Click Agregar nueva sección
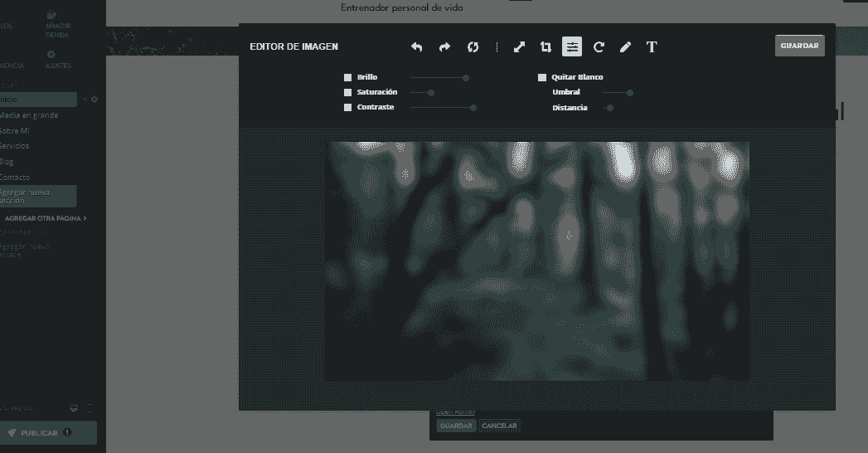This screenshot has height=453, width=868. [37, 196]
